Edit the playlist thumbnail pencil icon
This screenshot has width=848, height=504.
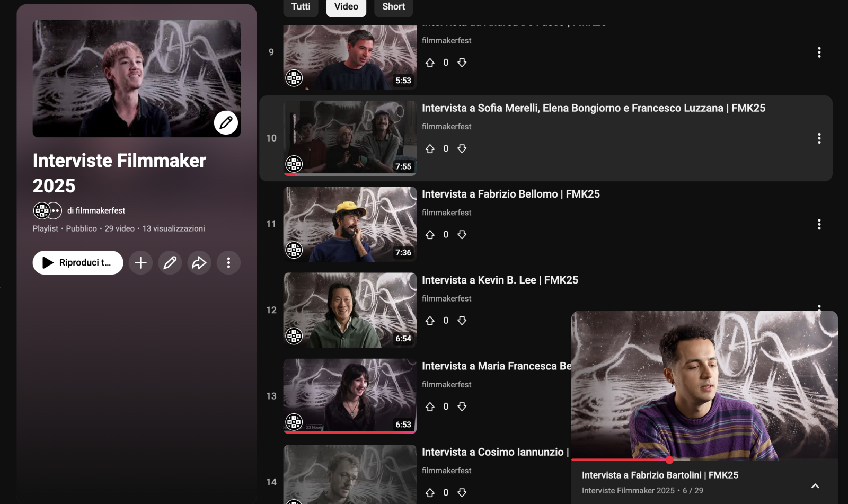pos(225,123)
